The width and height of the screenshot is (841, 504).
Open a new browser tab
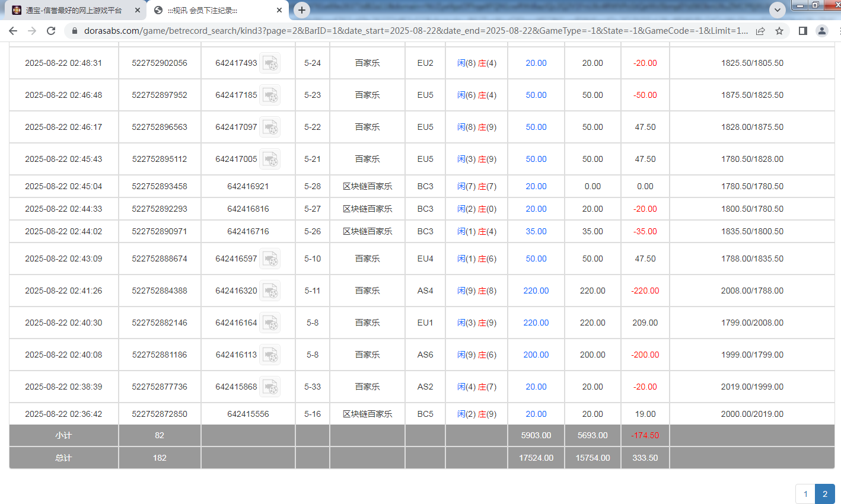tap(301, 9)
